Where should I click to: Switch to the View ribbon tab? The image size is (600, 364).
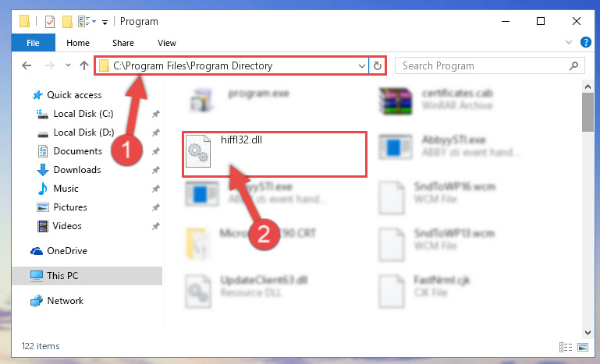coord(167,43)
